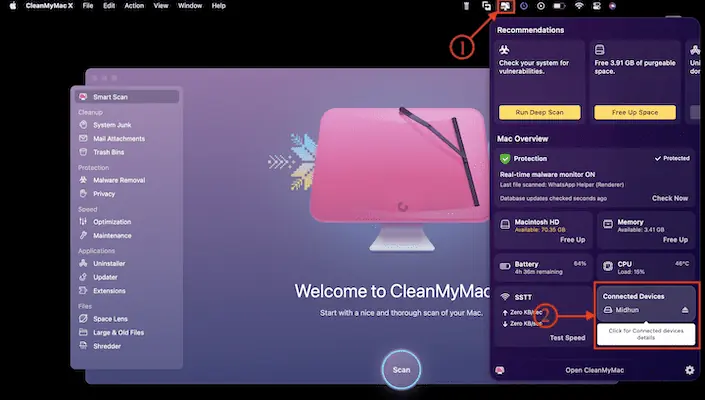Click the Siri icon in menu bar
The width and height of the screenshot is (705, 400).
tap(612, 6)
